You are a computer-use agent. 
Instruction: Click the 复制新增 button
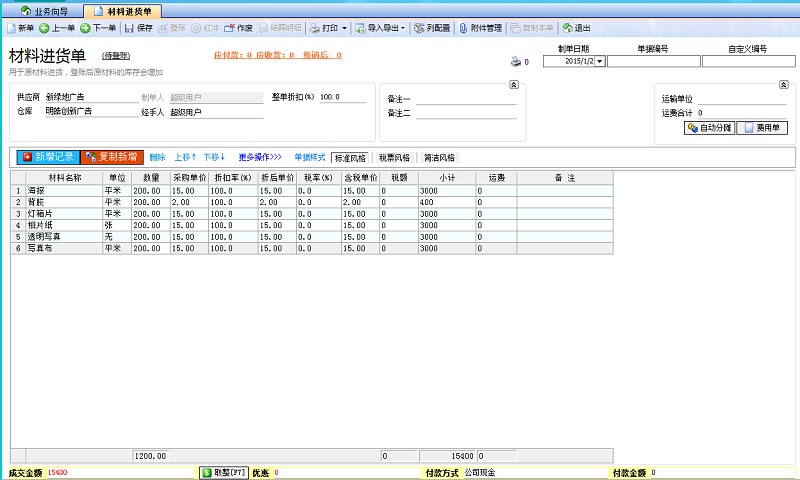click(110, 157)
